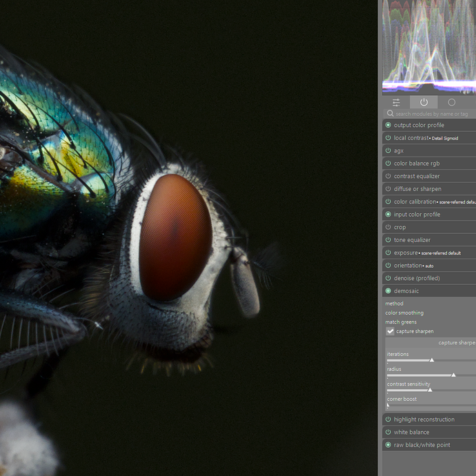Uncheck the capture sharpen checkbox

point(390,331)
